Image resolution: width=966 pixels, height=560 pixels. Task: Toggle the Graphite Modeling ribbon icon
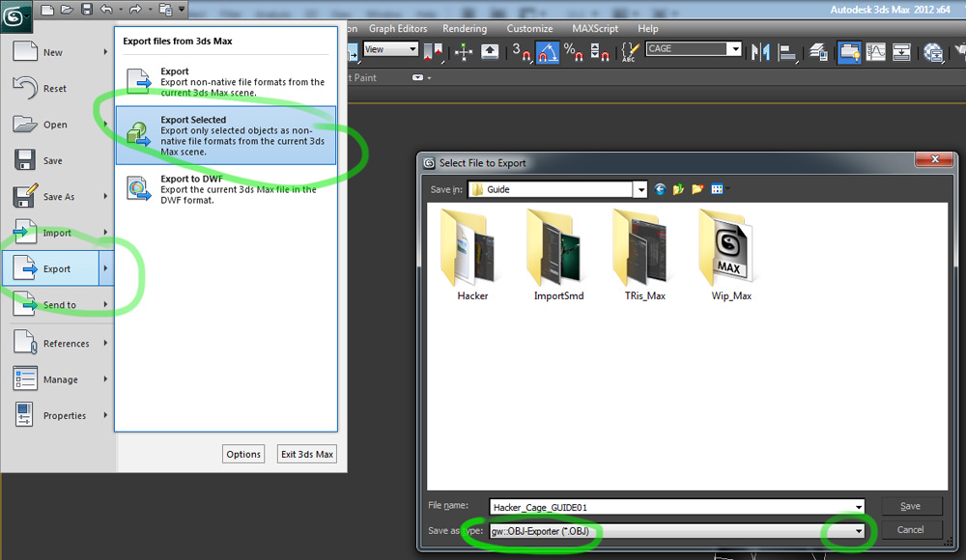click(x=849, y=52)
